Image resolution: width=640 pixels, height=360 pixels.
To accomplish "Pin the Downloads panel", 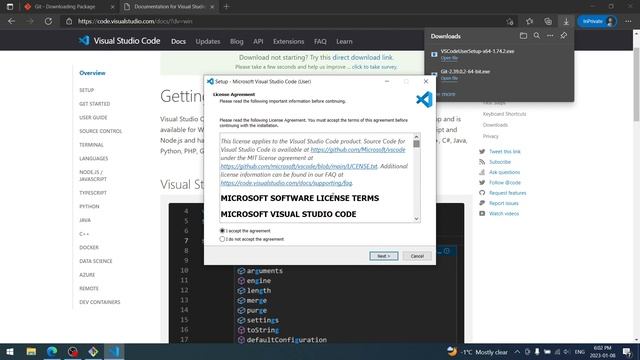I will pyautogui.click(x=564, y=36).
